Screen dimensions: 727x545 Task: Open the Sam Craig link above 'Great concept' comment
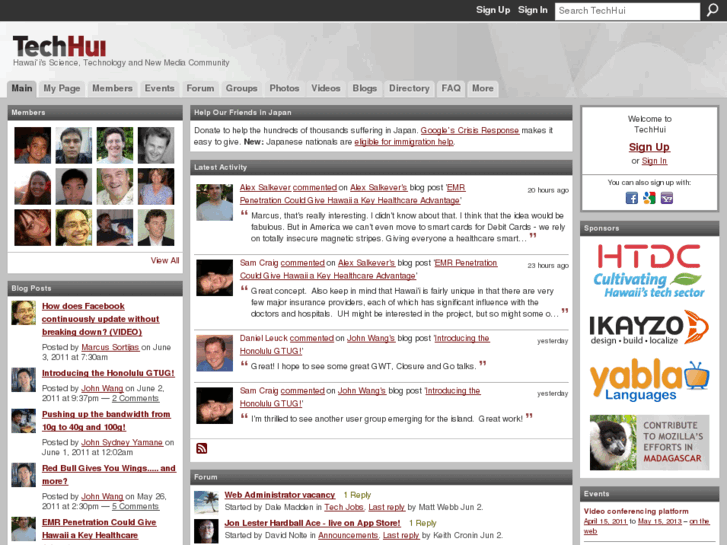(259, 263)
